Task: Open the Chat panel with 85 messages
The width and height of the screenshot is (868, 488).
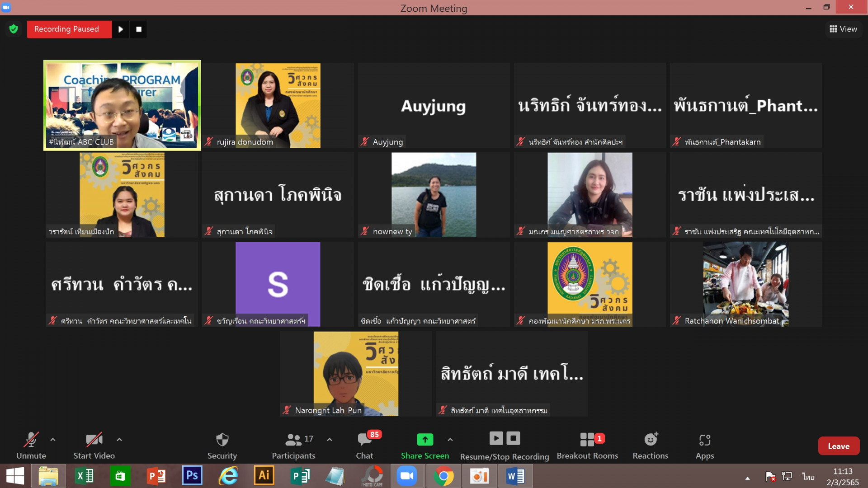Action: click(365, 446)
